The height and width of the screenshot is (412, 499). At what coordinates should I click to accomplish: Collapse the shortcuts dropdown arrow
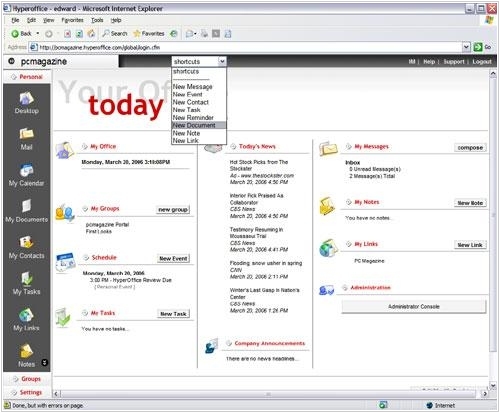[222, 61]
